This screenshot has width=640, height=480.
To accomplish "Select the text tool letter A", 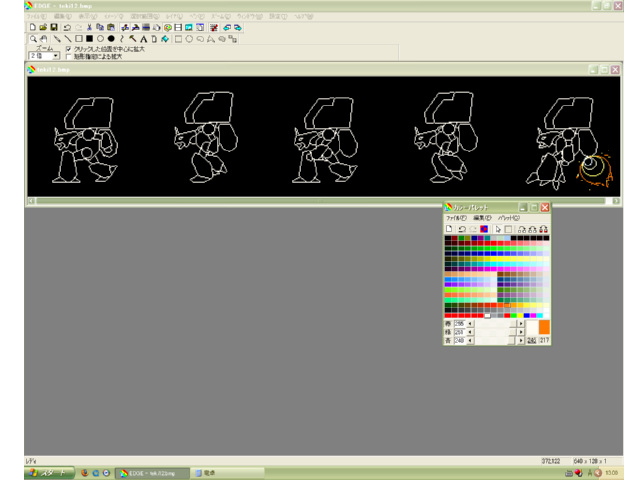I will coord(143,39).
